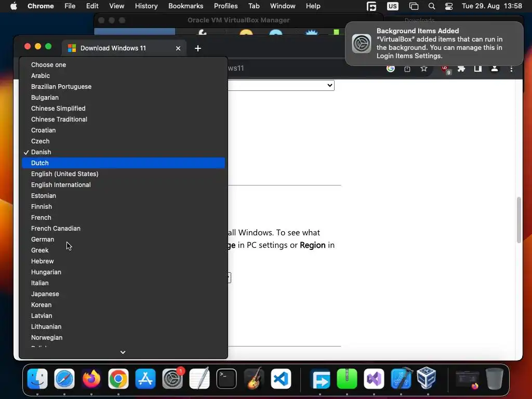Open the Trash in the Dock

(x=495, y=379)
